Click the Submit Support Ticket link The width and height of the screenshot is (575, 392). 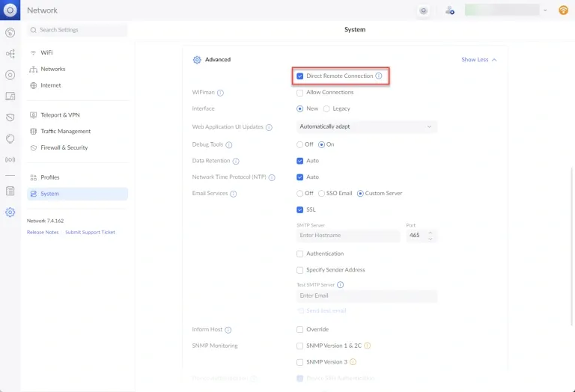90,233
